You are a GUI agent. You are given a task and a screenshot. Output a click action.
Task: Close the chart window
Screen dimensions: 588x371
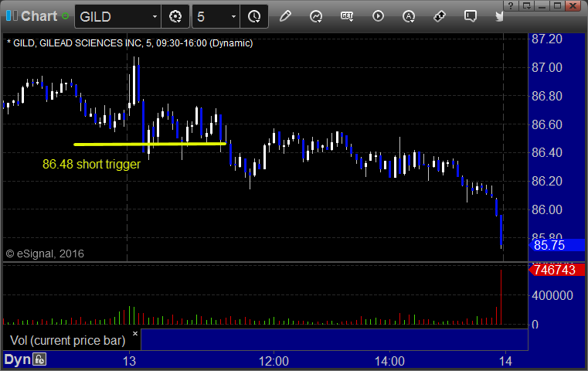point(573,5)
